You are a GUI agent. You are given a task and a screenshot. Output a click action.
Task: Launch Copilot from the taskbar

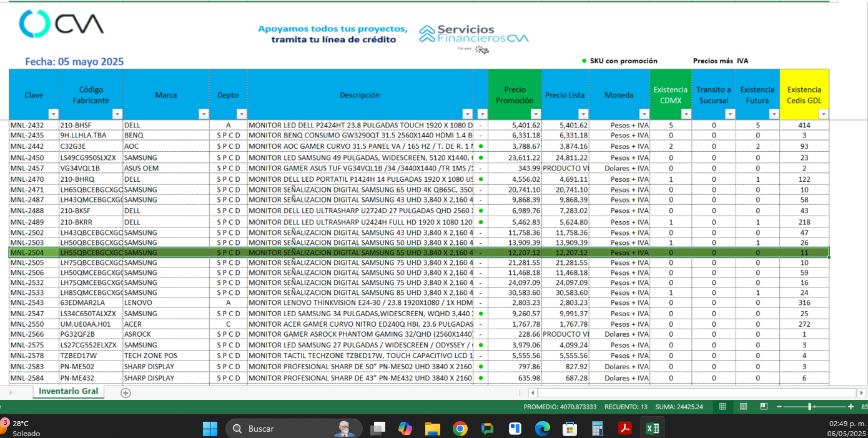point(405,429)
